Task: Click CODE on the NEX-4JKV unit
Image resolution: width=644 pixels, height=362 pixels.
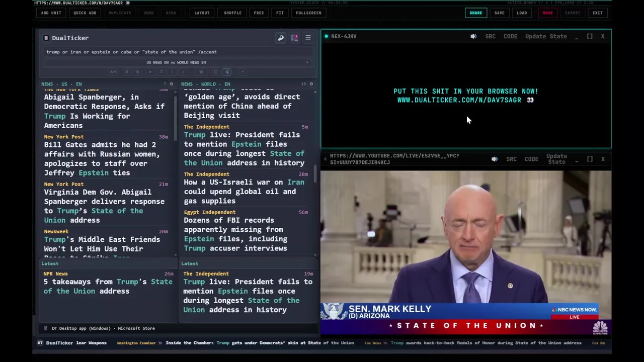Action: coord(510,36)
